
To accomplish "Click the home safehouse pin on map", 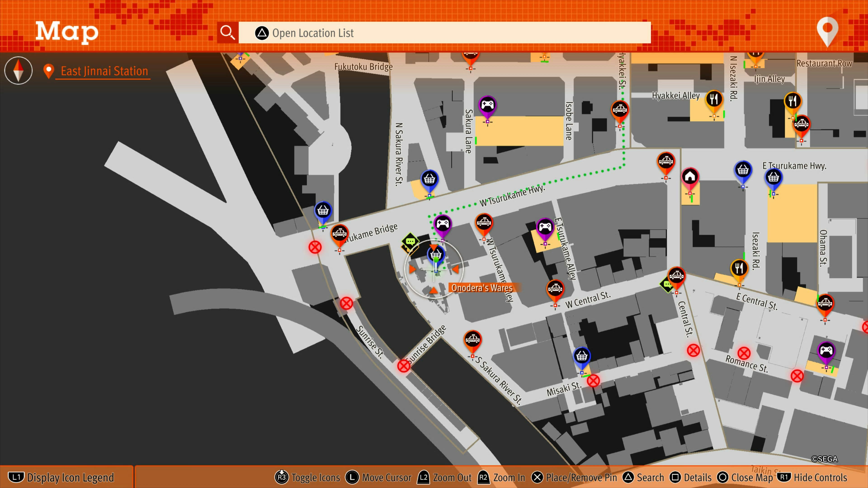I will (690, 176).
